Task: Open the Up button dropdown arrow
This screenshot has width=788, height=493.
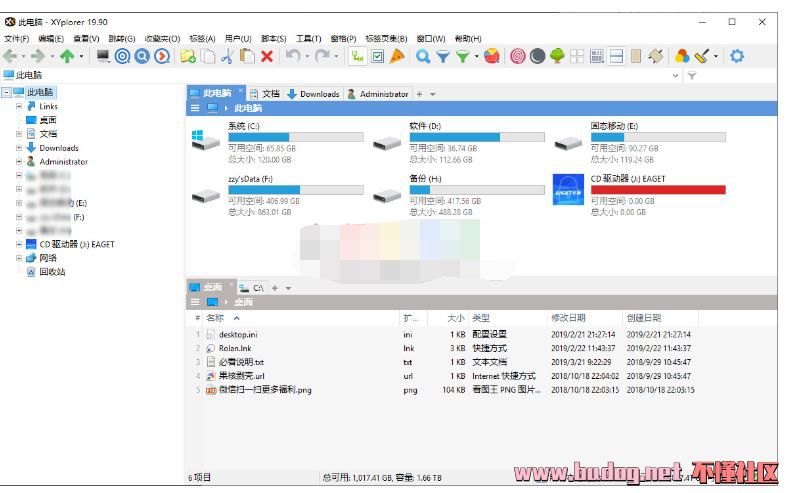Action: click(x=81, y=56)
